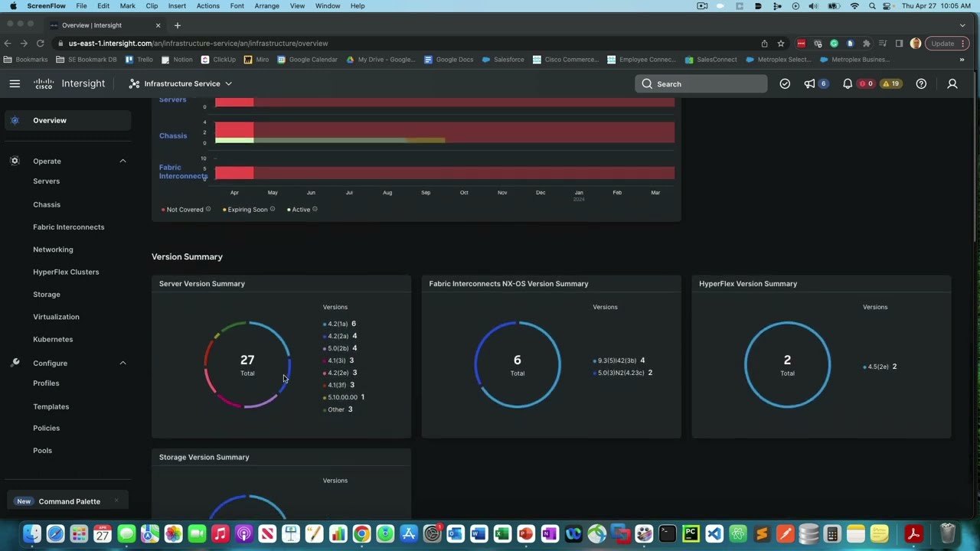
Task: Open the Infrastructure Service switcher dropdown
Action: (x=181, y=83)
